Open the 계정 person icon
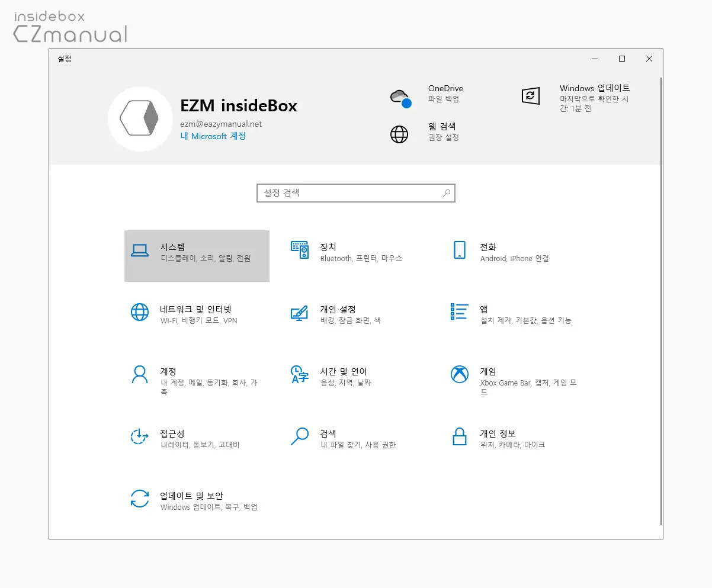This screenshot has height=588, width=712. coord(140,374)
